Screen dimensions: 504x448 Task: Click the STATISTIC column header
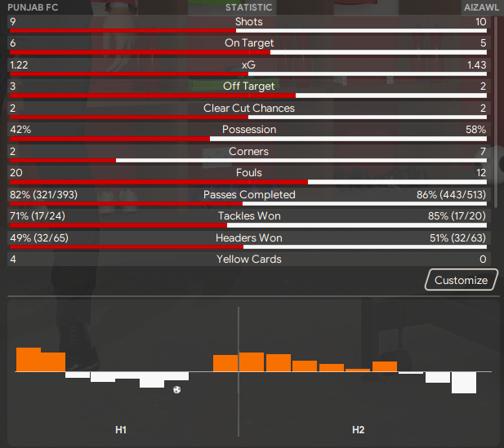249,7
